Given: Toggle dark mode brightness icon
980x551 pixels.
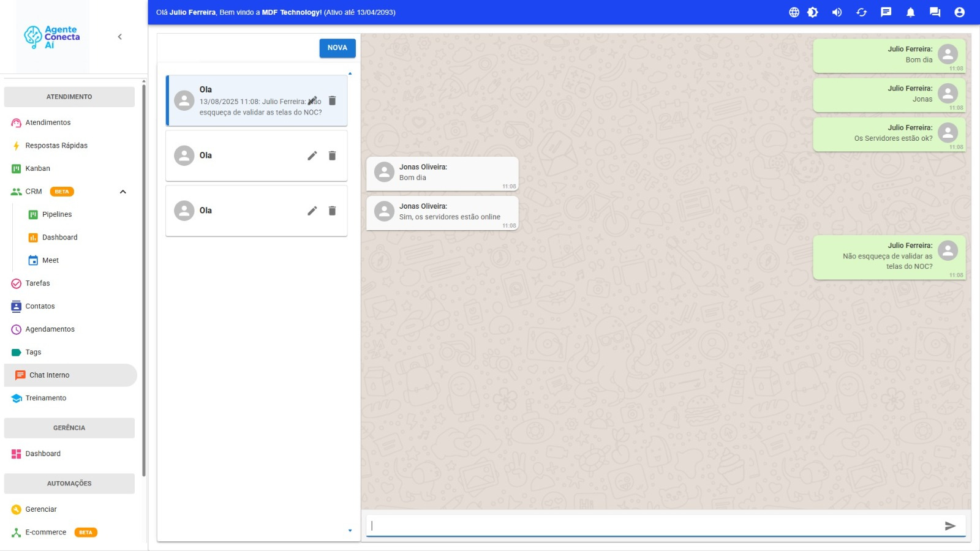Looking at the screenshot, I should [x=813, y=12].
